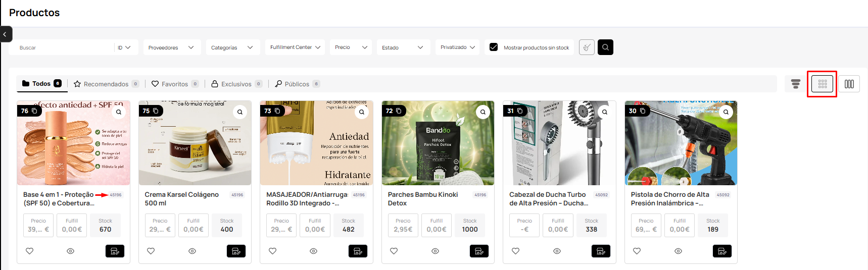Expand the Categorías filter
Viewport: 868px width, 270px height.
(233, 47)
